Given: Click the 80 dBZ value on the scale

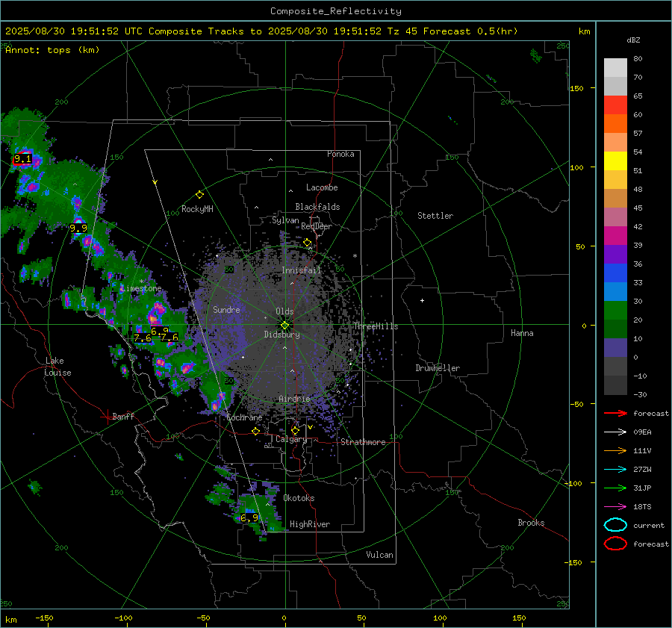Looking at the screenshot, I should [638, 59].
